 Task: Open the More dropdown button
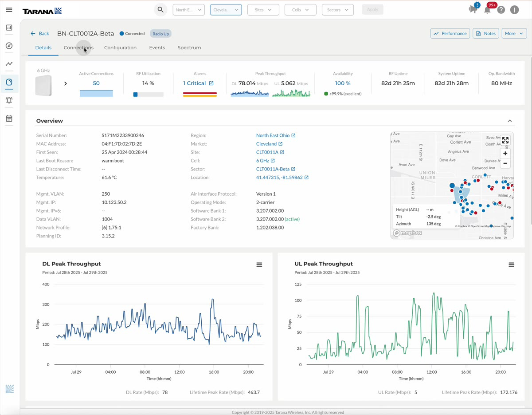[x=514, y=33]
